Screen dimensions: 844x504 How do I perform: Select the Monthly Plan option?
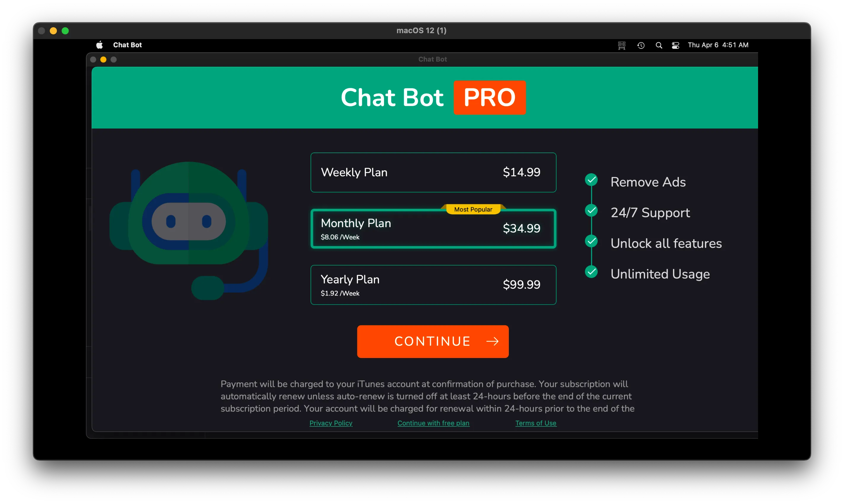432,227
